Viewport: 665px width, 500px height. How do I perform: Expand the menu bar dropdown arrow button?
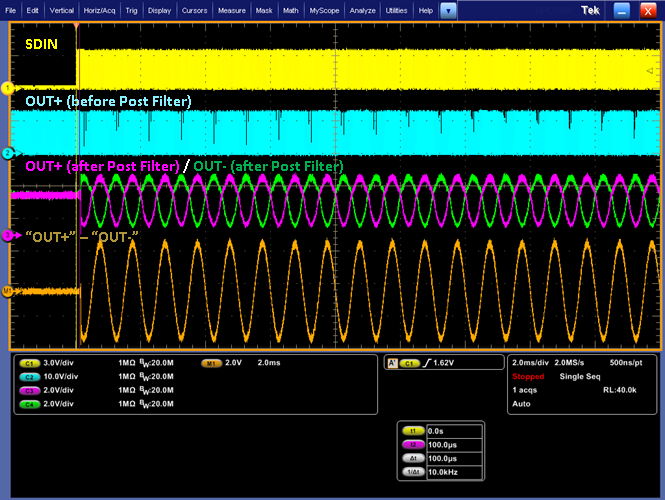pos(449,10)
